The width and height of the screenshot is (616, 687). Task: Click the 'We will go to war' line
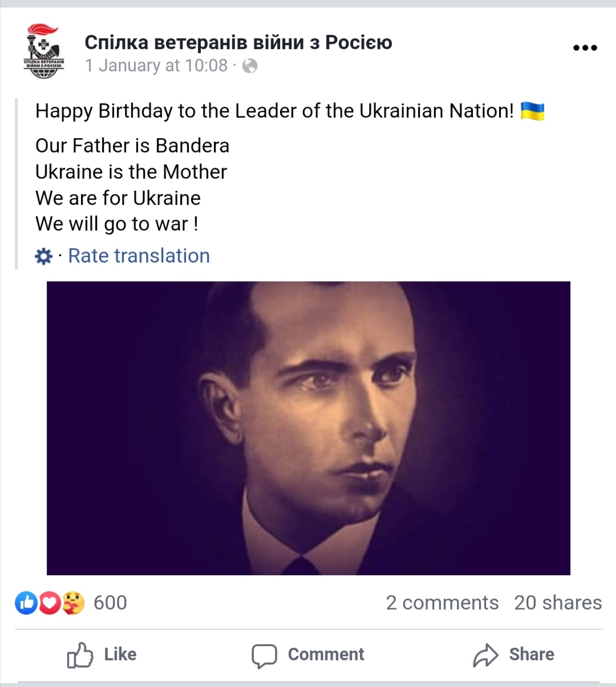117,224
